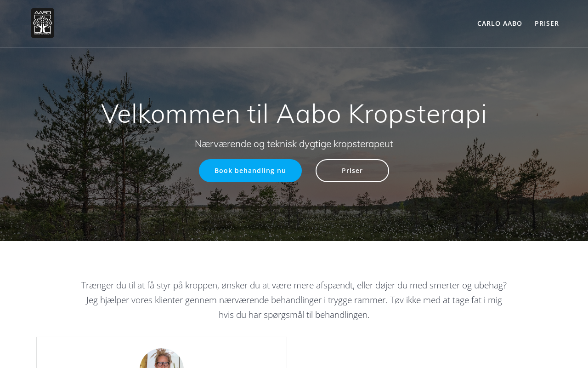Click the phrase smerter og ubehag in the paragraph
Screen dimensions: 588x368
[x=468, y=285]
